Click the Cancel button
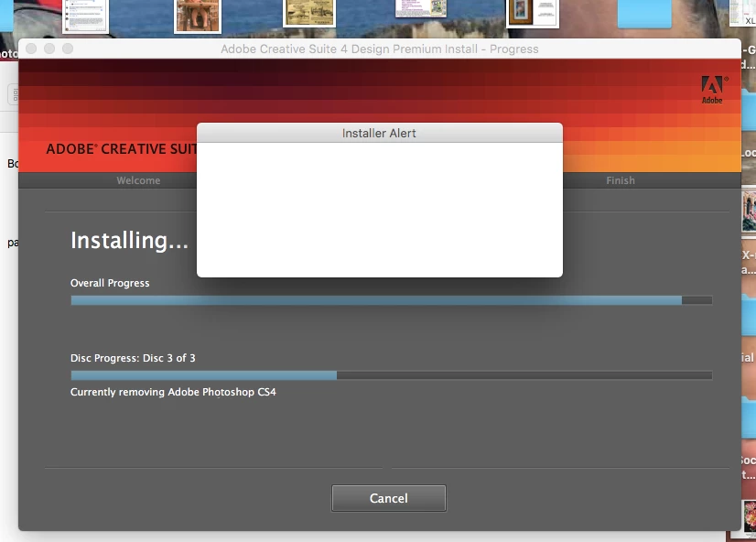The width and height of the screenshot is (756, 542). pyautogui.click(x=389, y=498)
